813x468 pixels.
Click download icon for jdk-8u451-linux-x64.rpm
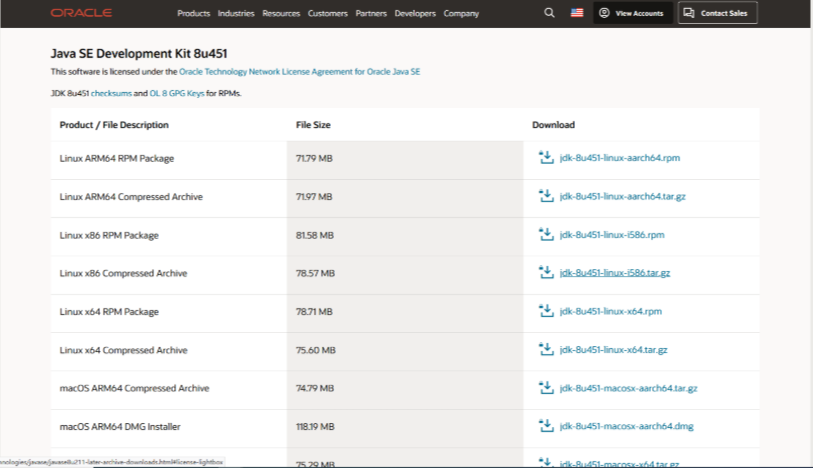[x=546, y=311]
